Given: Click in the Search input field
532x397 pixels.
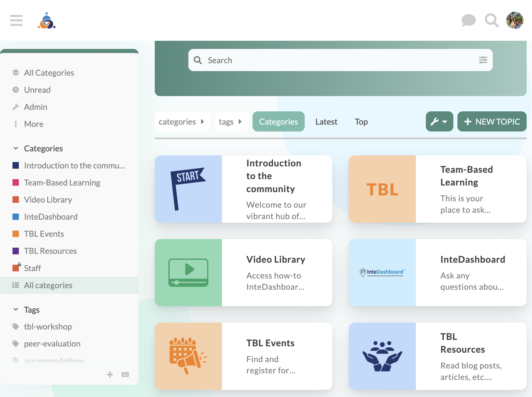Looking at the screenshot, I should click(340, 60).
